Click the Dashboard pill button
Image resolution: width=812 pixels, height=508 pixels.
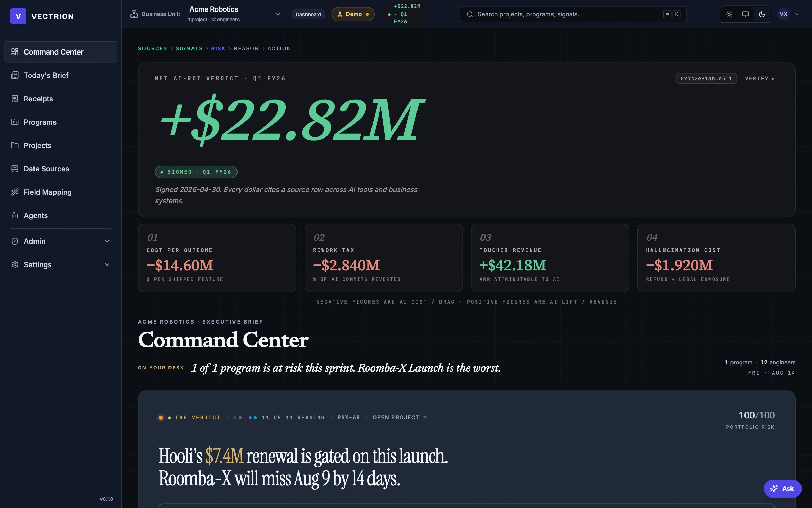click(x=308, y=14)
